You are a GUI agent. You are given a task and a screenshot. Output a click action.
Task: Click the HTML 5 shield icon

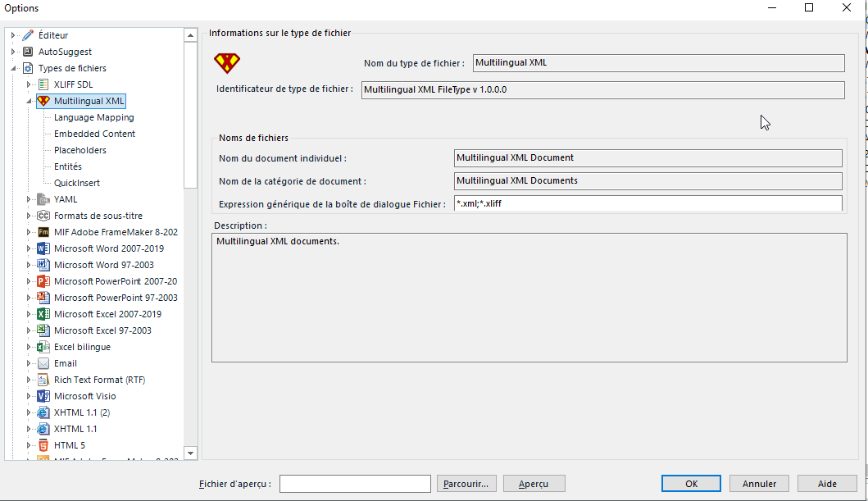coord(43,445)
